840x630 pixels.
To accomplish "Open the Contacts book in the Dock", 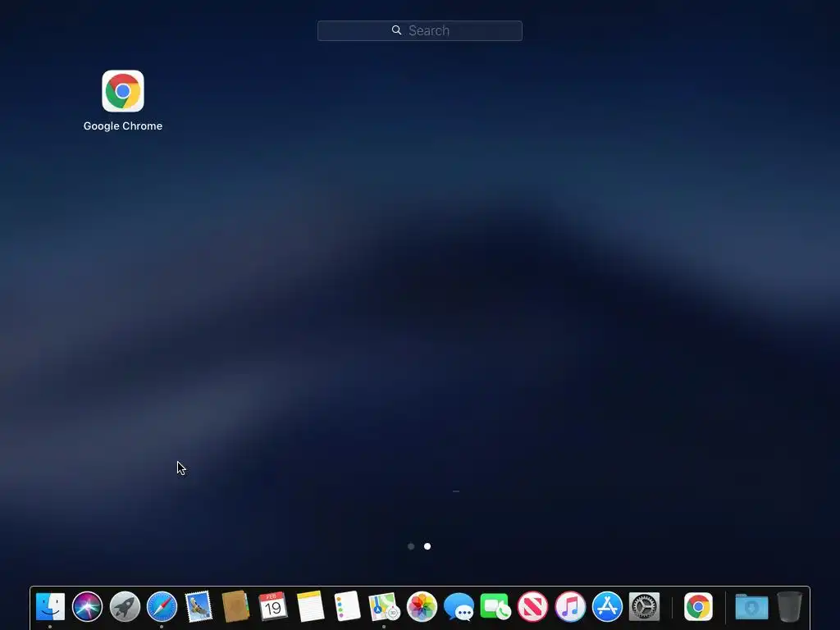I will [x=235, y=607].
